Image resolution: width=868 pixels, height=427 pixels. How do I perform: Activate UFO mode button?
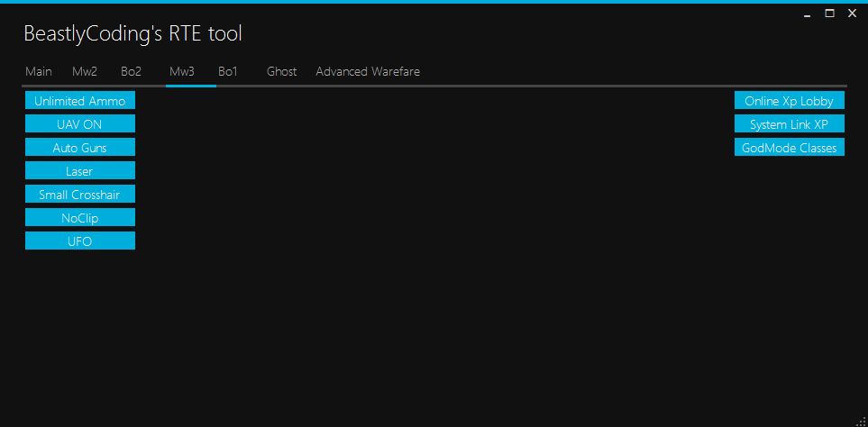[x=80, y=241]
